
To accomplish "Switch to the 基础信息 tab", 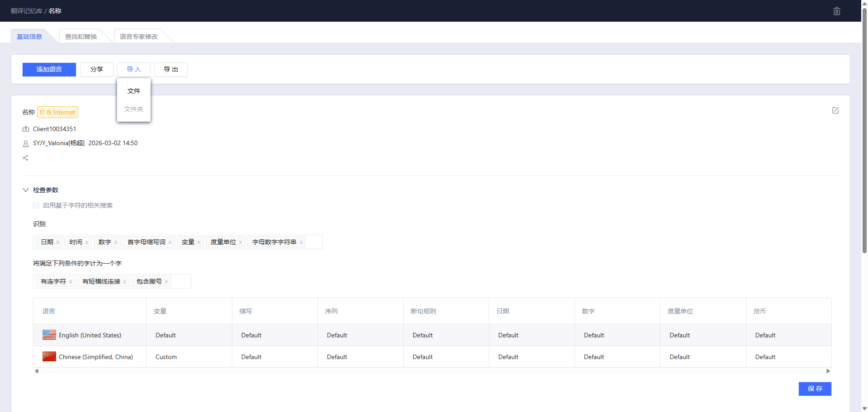I will [29, 37].
